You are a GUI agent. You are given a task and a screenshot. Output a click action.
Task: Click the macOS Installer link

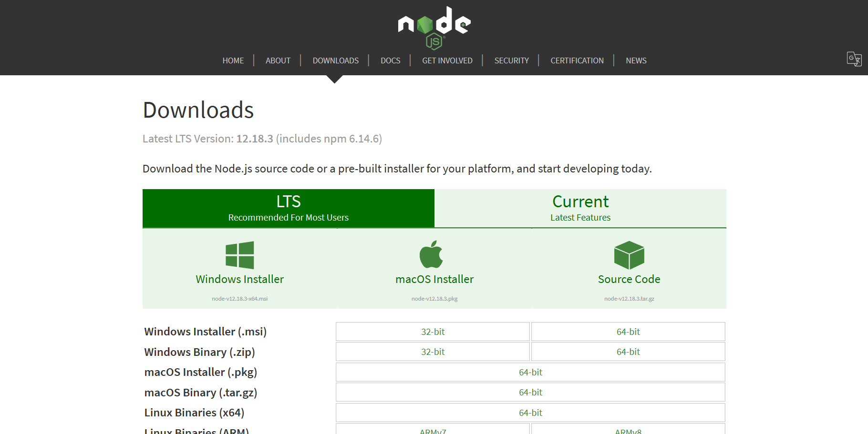(434, 279)
